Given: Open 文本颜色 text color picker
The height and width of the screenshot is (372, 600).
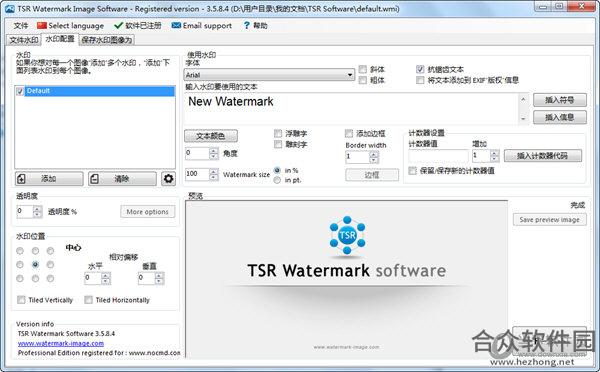Looking at the screenshot, I should coord(211,136).
